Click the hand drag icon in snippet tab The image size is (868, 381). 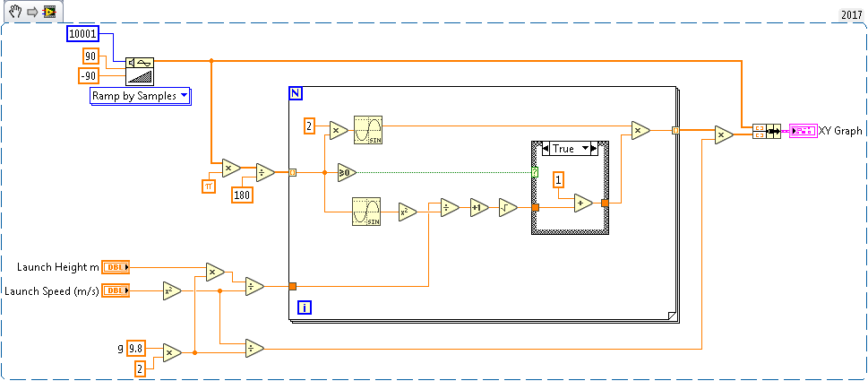(x=14, y=11)
